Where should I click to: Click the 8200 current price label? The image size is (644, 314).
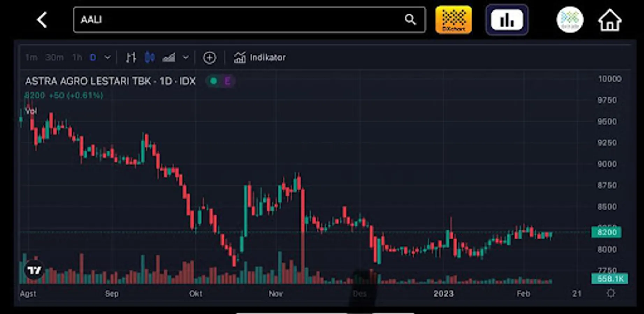click(x=606, y=232)
